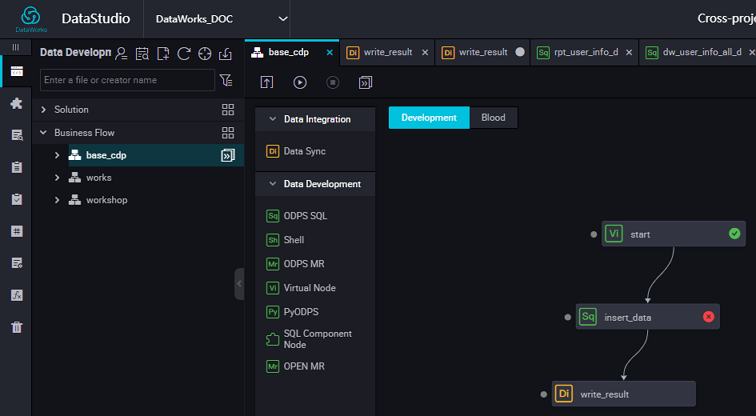Click the filter funnel icon beside search
The image size is (756, 416).
(x=226, y=80)
